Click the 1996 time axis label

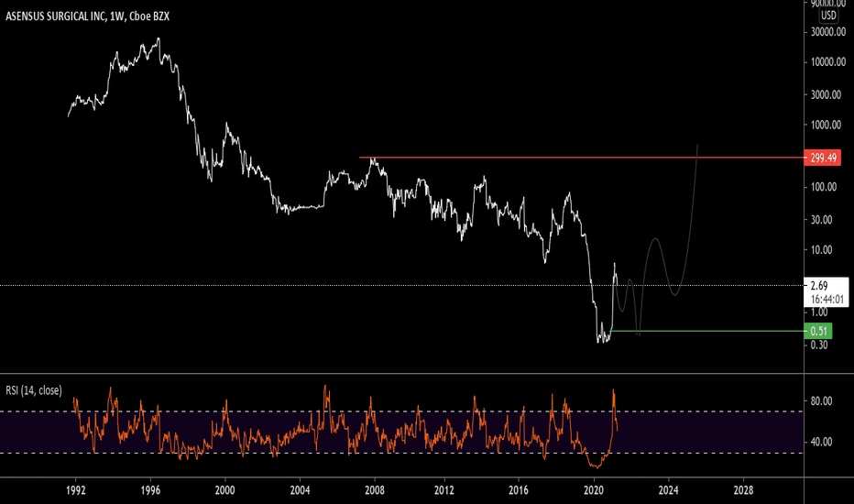[x=150, y=490]
